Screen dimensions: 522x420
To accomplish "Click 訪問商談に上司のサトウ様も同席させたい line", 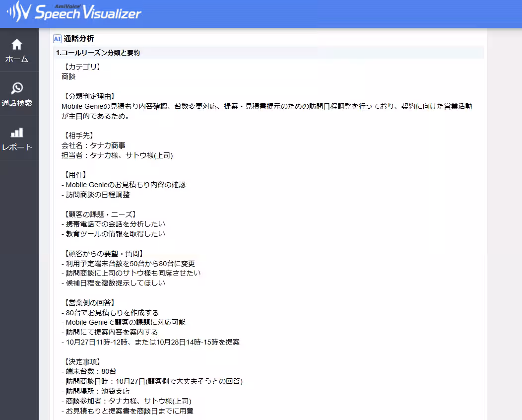I will (x=131, y=273).
